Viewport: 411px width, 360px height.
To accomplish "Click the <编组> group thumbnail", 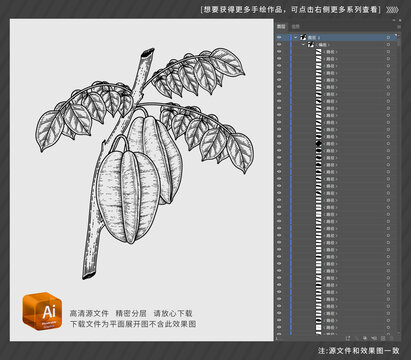I will pyautogui.click(x=311, y=44).
